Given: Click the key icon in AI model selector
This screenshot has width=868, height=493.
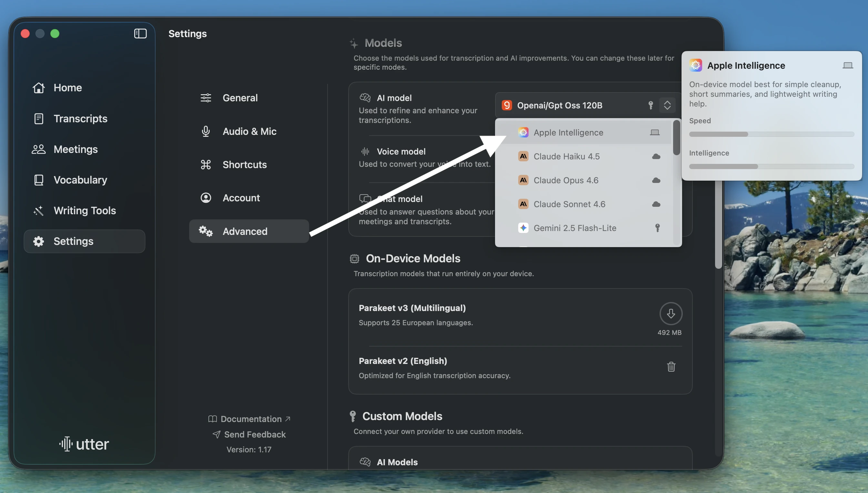Looking at the screenshot, I should click(x=650, y=105).
